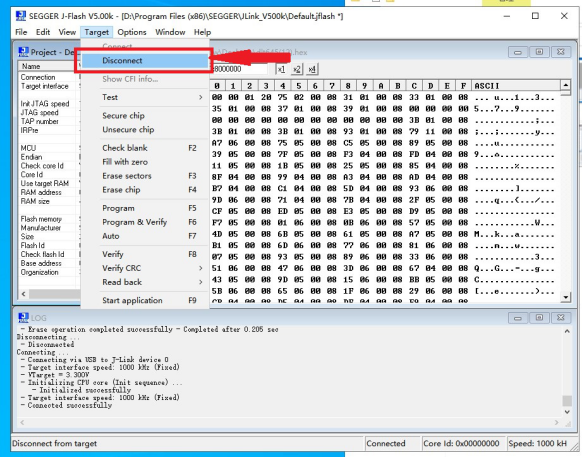Expand the Verify CRC submenu
Image resolution: width=583 pixels, height=457 pixels.
145,268
